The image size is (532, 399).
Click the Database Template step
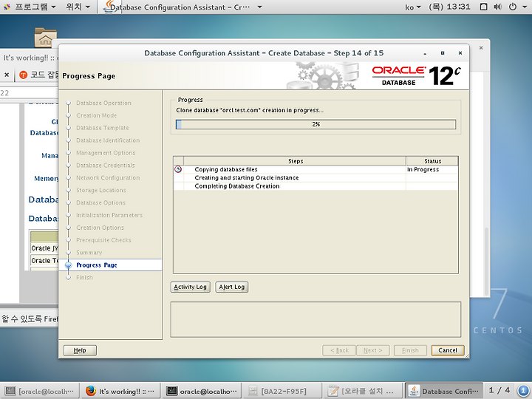(103, 128)
